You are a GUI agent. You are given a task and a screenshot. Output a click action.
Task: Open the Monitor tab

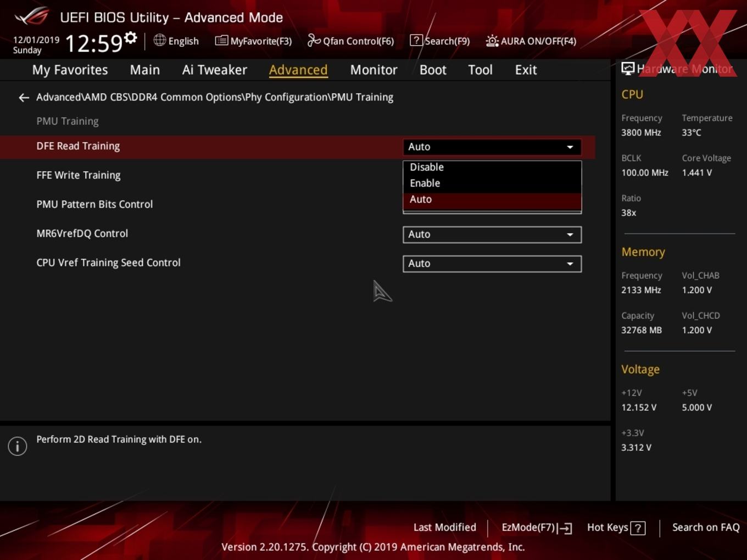tap(374, 70)
